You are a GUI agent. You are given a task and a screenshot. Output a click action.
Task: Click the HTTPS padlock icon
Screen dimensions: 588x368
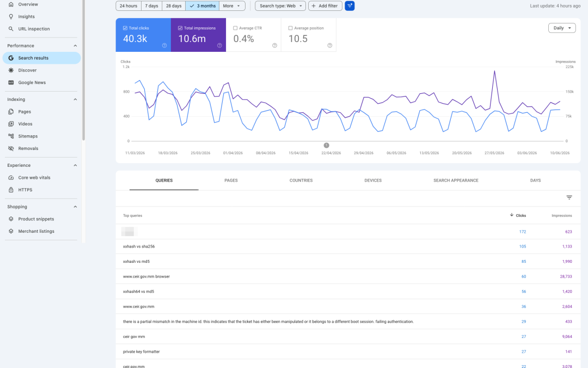click(11, 190)
